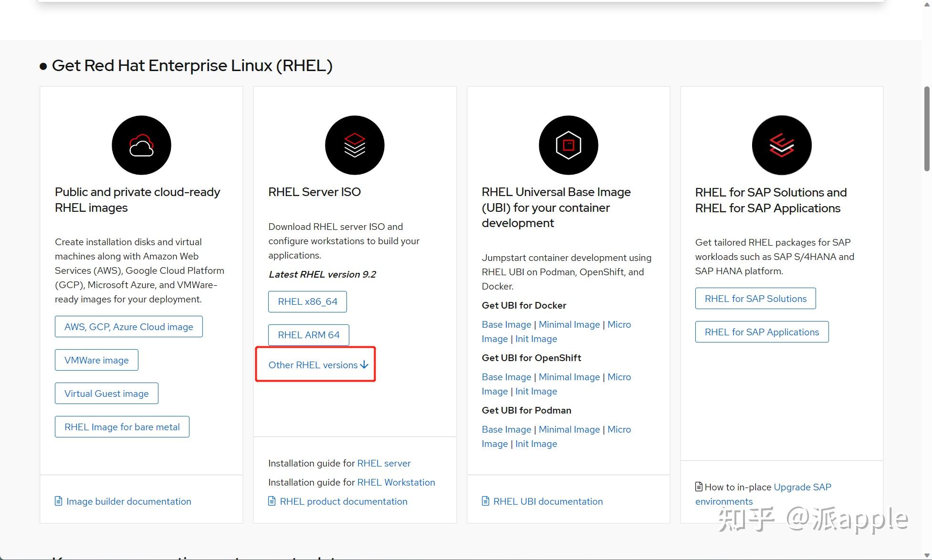Click the document icon beside Image builder documentation

click(59, 501)
